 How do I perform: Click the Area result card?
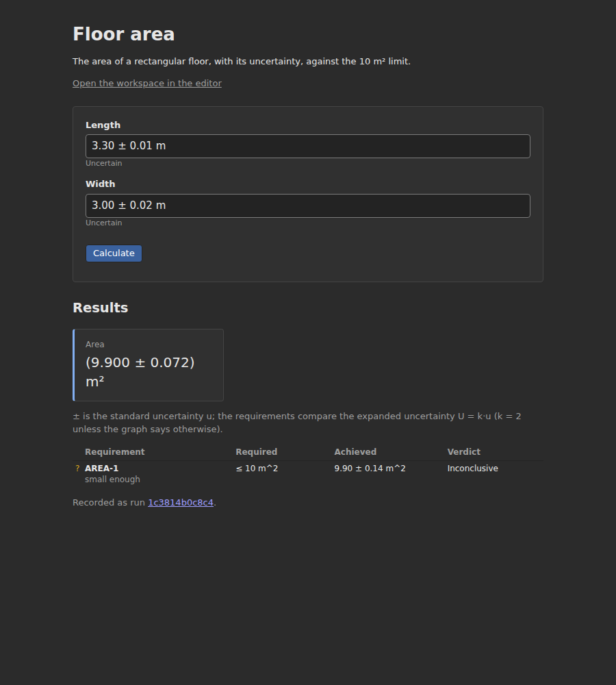(148, 365)
